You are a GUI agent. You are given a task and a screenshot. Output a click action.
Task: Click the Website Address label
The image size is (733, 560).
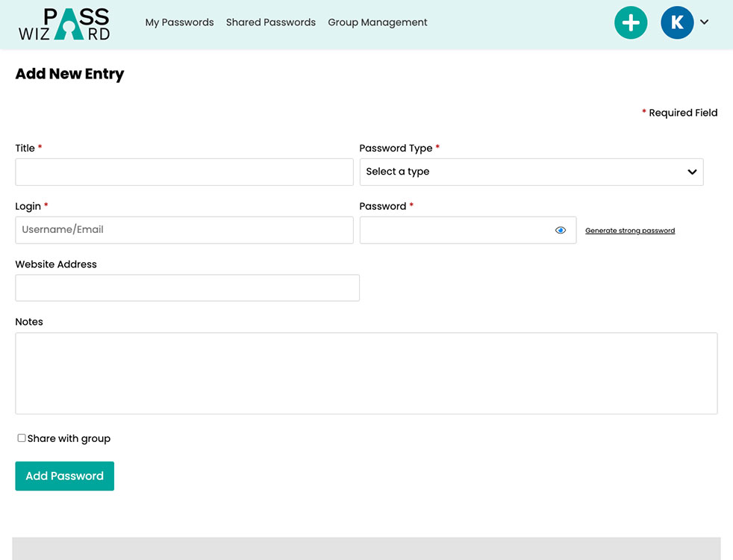click(x=56, y=264)
